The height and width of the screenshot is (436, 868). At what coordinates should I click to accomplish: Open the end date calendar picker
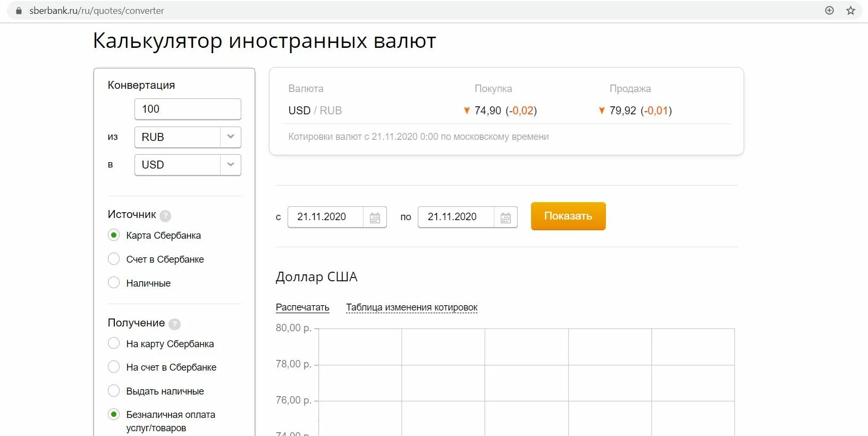coord(505,217)
